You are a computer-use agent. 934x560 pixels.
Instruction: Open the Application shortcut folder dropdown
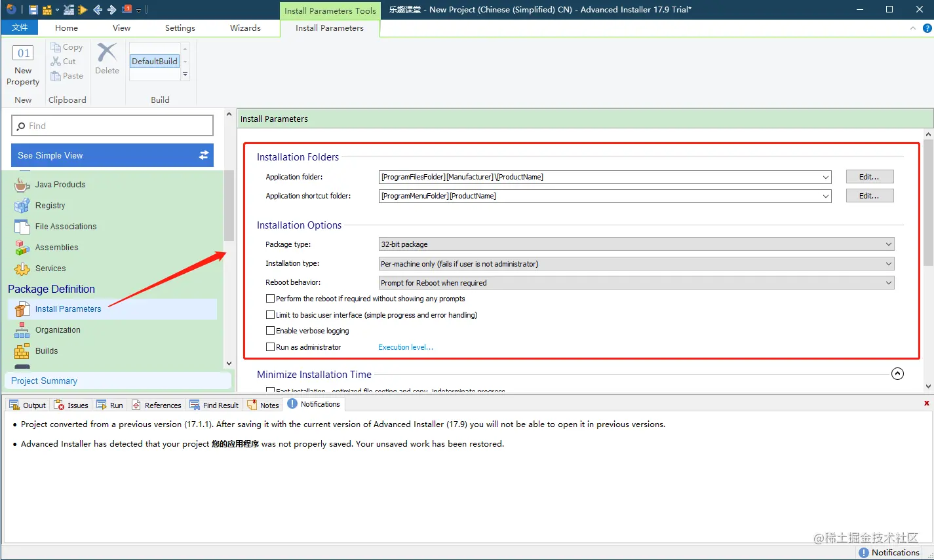tap(825, 196)
